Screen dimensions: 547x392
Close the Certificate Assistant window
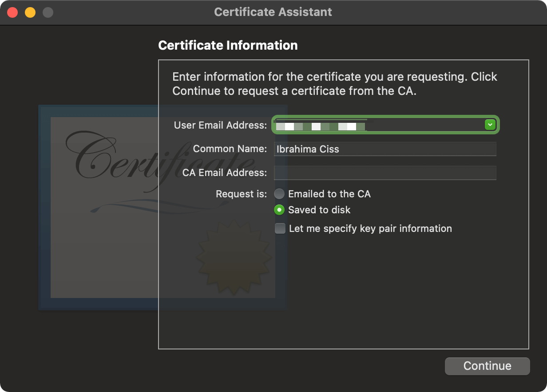tap(12, 12)
